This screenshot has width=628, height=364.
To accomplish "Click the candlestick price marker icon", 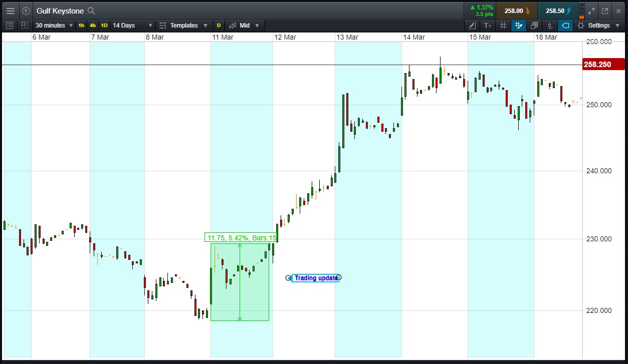I will point(550,26).
